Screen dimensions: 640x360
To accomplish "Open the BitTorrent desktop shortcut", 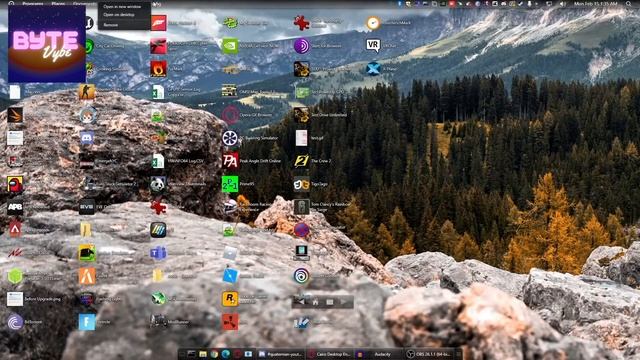I will tap(15, 322).
